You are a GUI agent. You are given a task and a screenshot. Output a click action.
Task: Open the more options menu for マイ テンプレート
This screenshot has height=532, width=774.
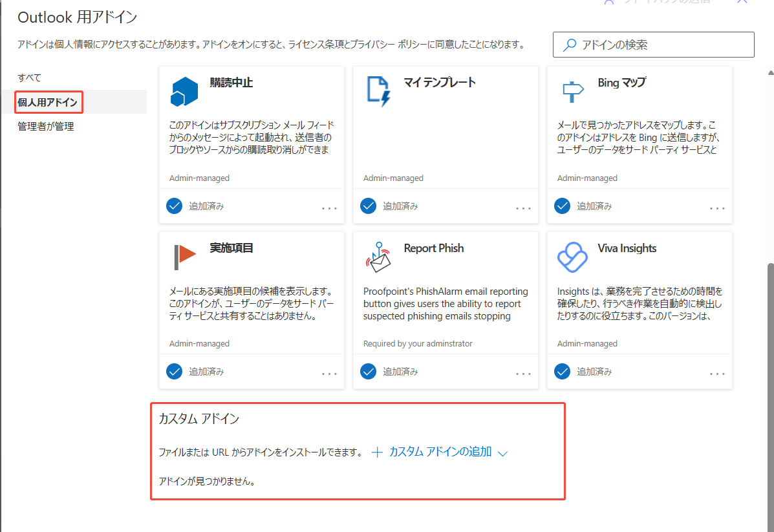[523, 208]
